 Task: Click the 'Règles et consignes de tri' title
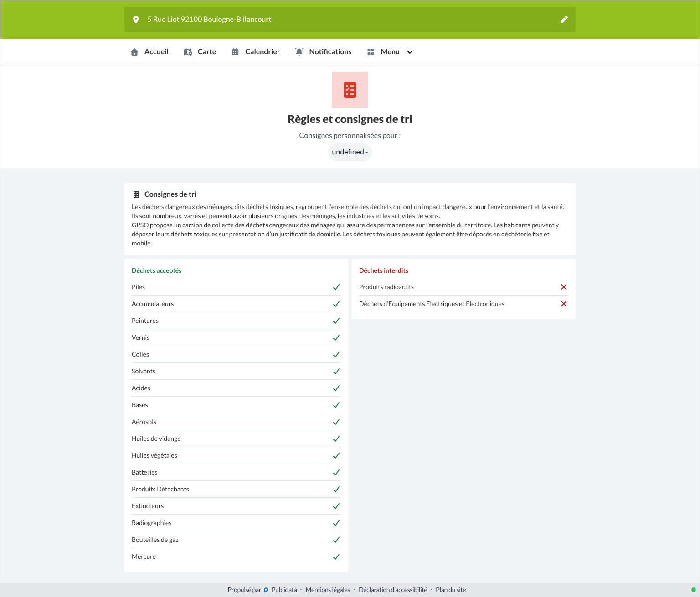click(x=350, y=119)
